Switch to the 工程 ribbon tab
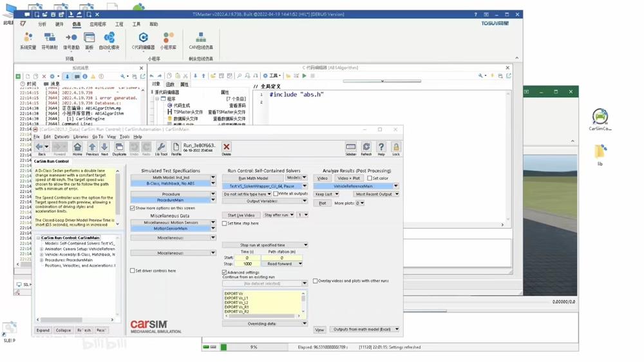The height and width of the screenshot is (362, 644). pyautogui.click(x=119, y=24)
